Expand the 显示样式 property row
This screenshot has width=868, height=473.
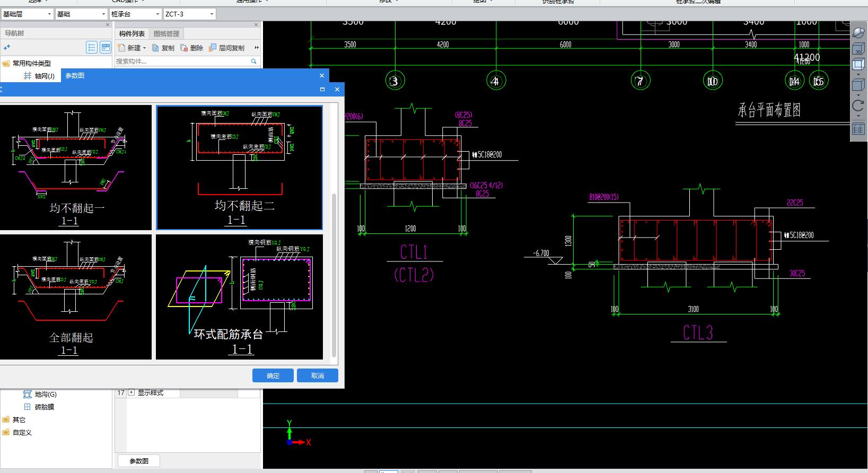131,393
